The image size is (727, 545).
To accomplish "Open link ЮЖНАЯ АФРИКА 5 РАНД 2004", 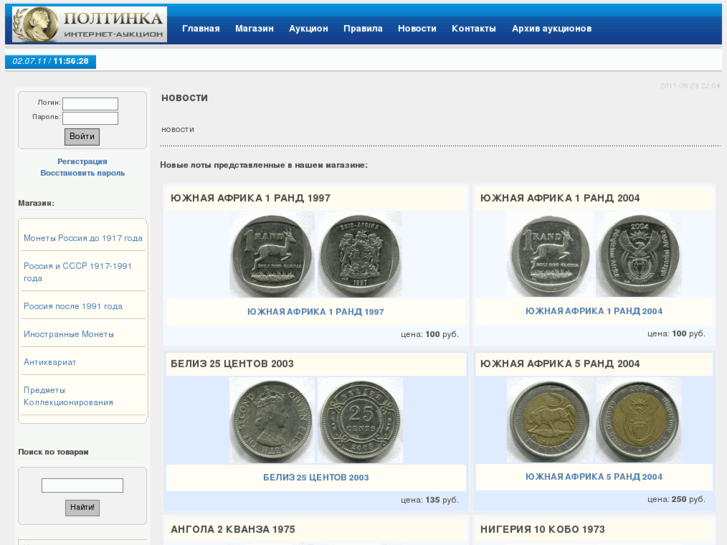I will click(x=594, y=477).
